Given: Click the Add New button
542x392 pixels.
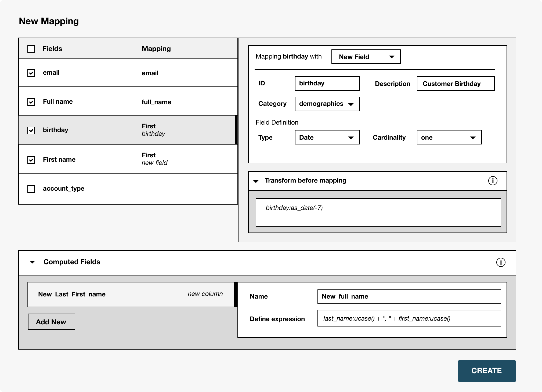Looking at the screenshot, I should [52, 322].
